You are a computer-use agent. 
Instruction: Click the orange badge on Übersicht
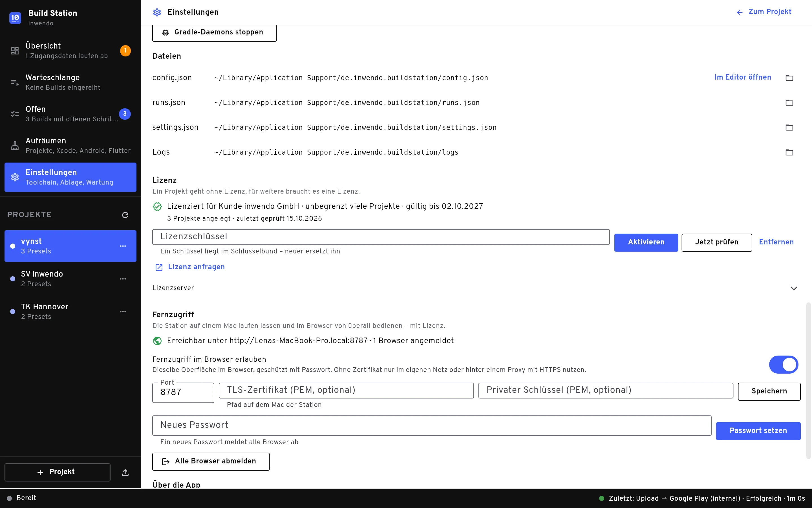coord(125,51)
